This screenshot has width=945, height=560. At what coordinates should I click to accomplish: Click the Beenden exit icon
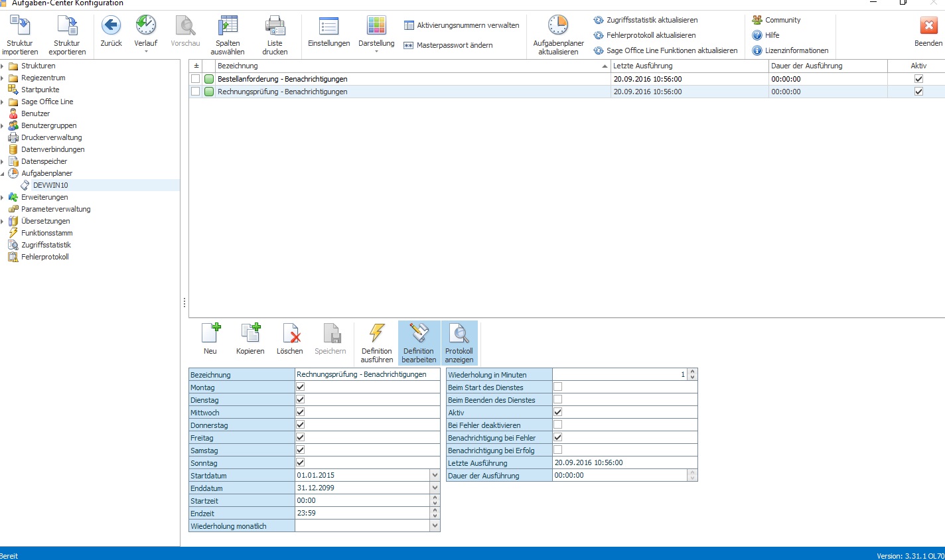tap(928, 25)
